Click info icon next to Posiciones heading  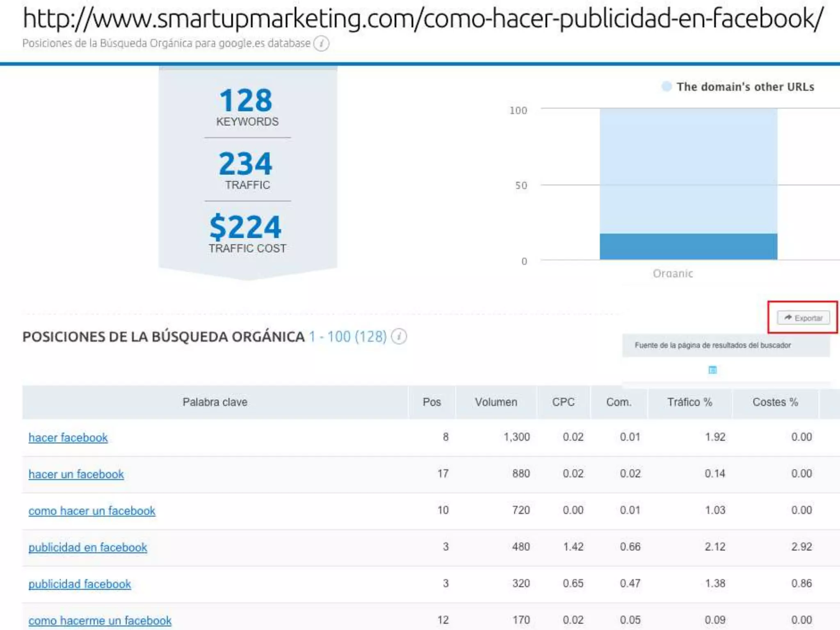[x=399, y=336]
